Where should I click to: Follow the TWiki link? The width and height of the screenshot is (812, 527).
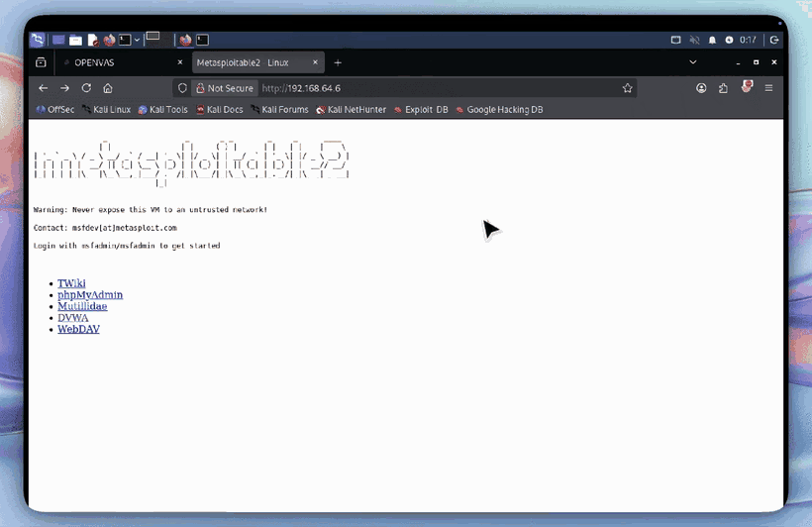(71, 283)
